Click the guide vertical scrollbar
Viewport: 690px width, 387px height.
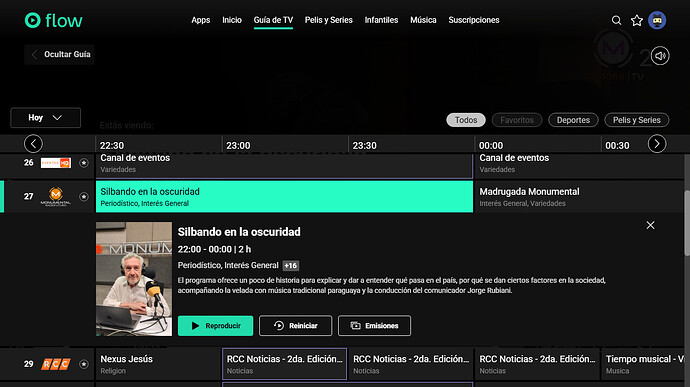(687, 222)
